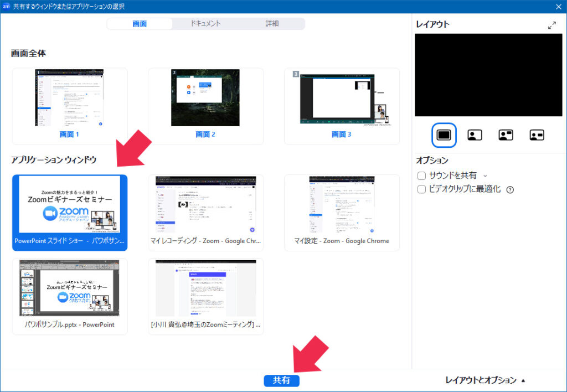
Task: Select the full-screen content layout icon
Action: (444, 135)
